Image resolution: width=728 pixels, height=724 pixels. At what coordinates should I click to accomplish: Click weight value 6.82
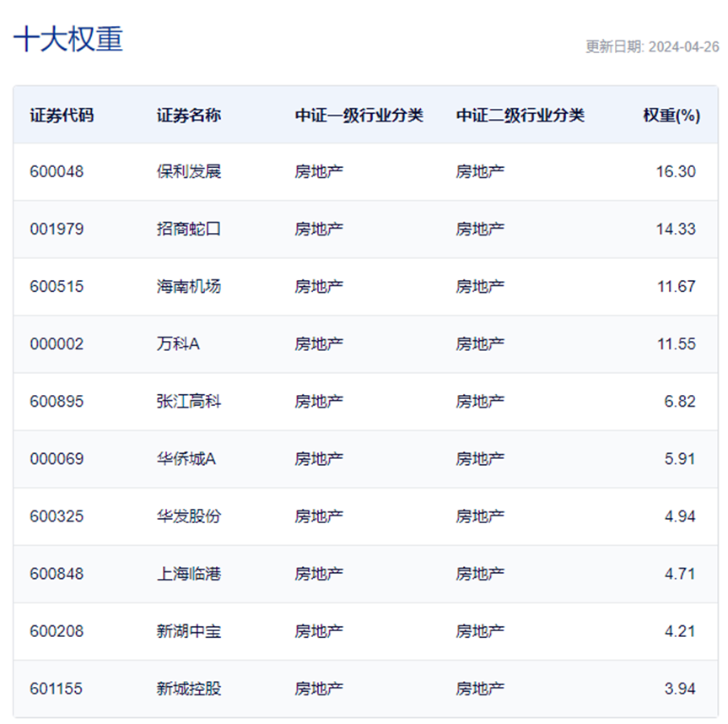click(x=680, y=402)
